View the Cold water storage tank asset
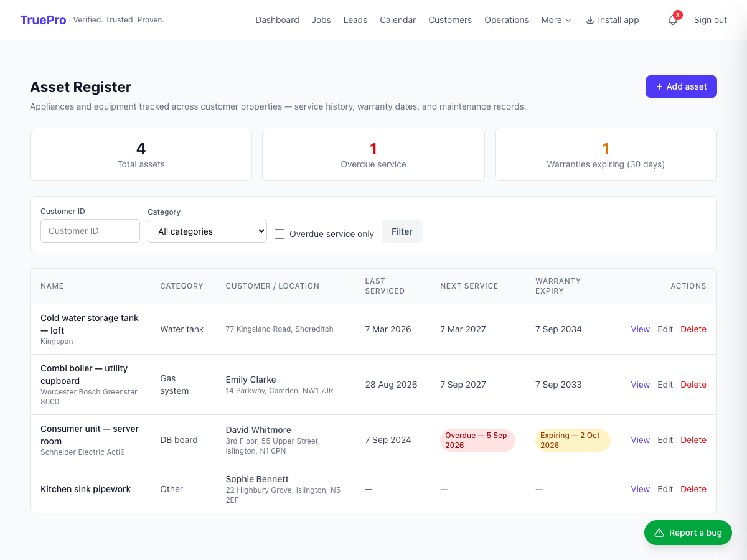This screenshot has width=747, height=560. point(640,329)
